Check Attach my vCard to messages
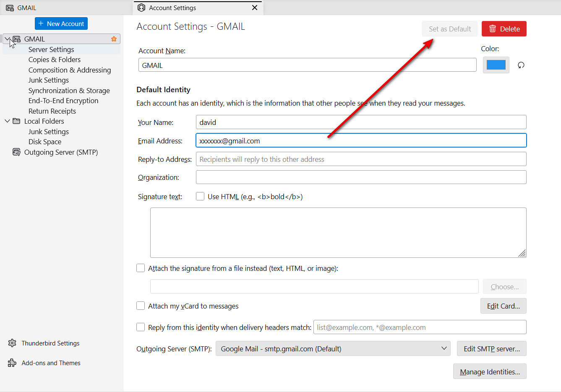Screen dimensions: 561x392 [x=141, y=306]
